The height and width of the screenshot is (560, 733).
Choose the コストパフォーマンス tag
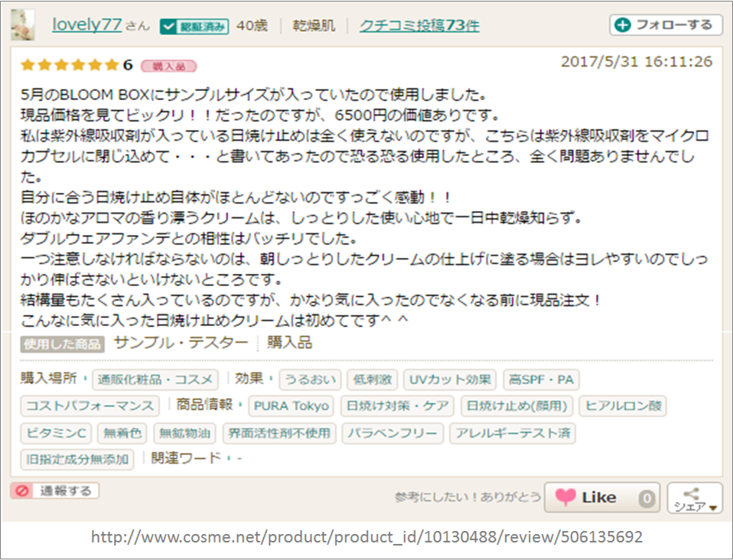point(90,406)
